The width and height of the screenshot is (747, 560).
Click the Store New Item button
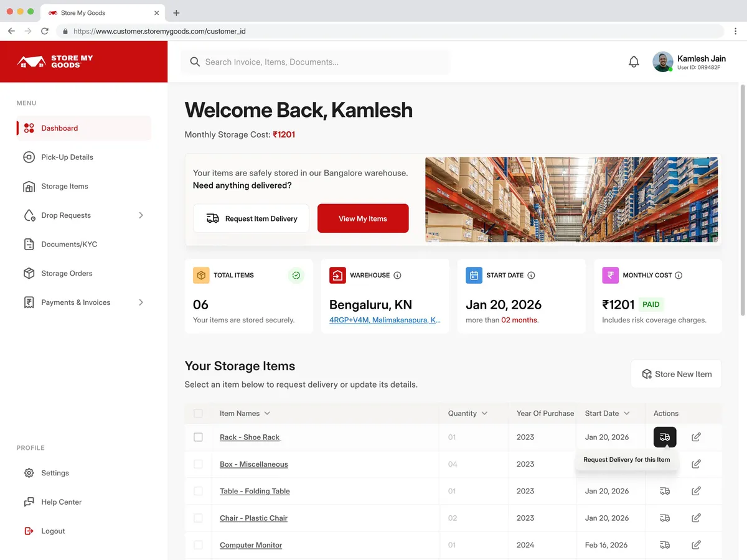point(676,374)
